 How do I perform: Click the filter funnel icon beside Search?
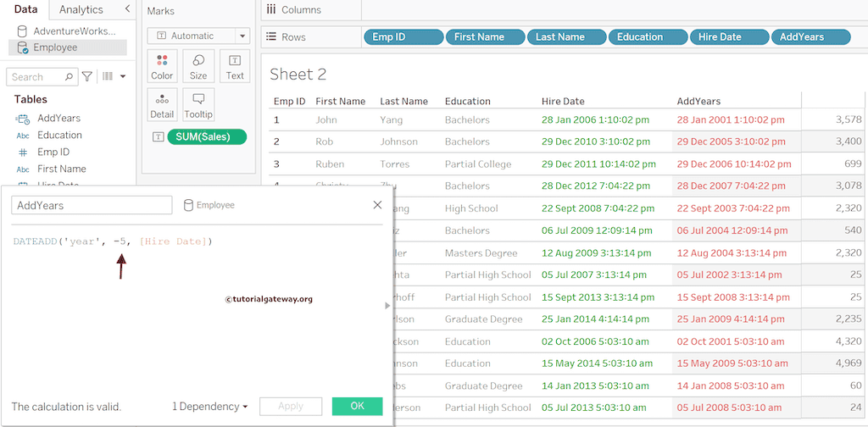pos(87,77)
